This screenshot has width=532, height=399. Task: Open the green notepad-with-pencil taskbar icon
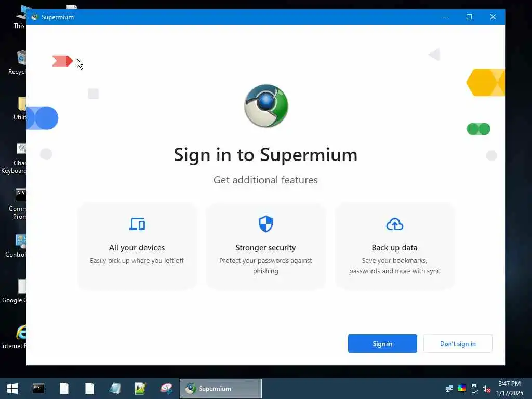pyautogui.click(x=140, y=389)
